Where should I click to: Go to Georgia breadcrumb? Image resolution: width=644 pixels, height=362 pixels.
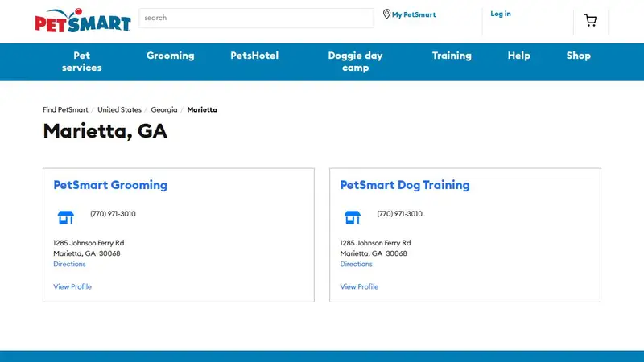(164, 109)
